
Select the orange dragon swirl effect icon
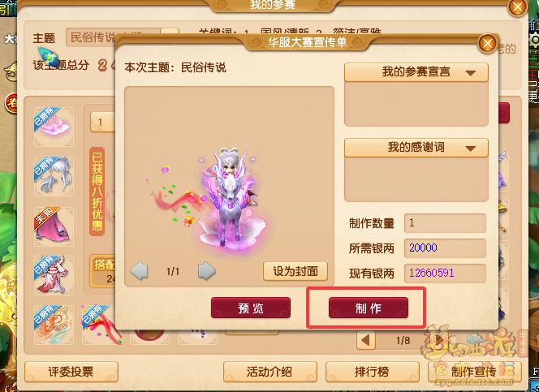click(54, 325)
